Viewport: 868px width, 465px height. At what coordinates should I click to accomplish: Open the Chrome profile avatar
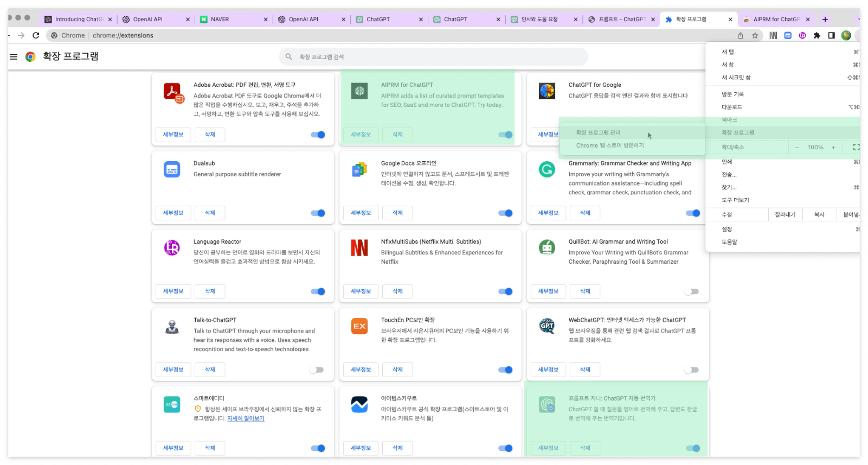coord(846,35)
